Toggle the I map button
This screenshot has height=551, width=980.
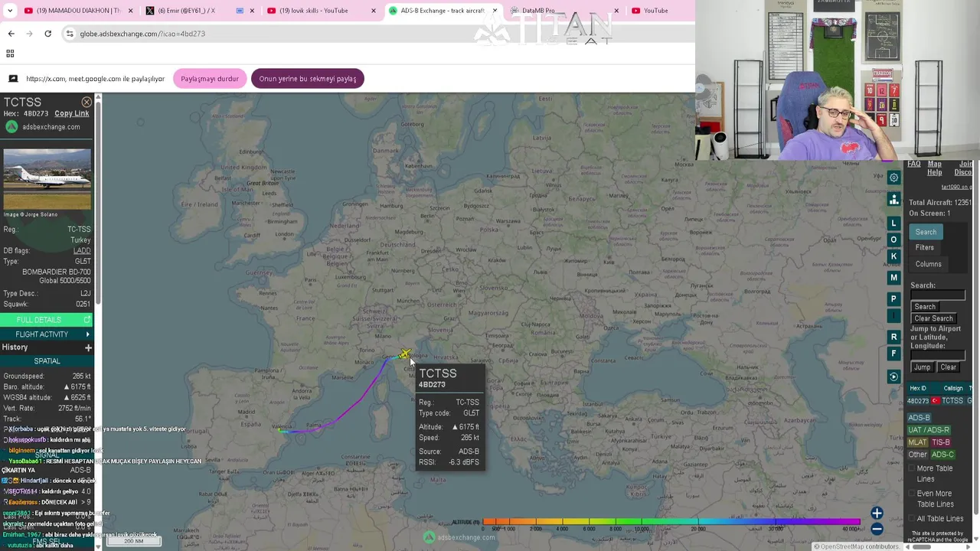click(893, 315)
